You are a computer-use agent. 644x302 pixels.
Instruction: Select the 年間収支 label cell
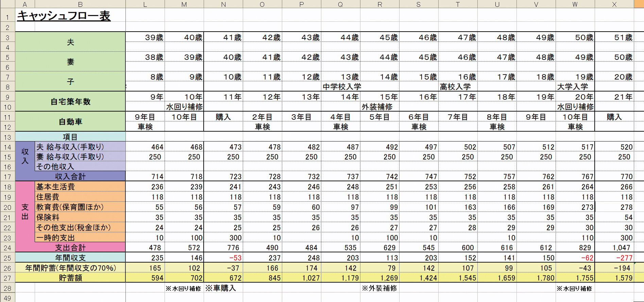(70, 258)
